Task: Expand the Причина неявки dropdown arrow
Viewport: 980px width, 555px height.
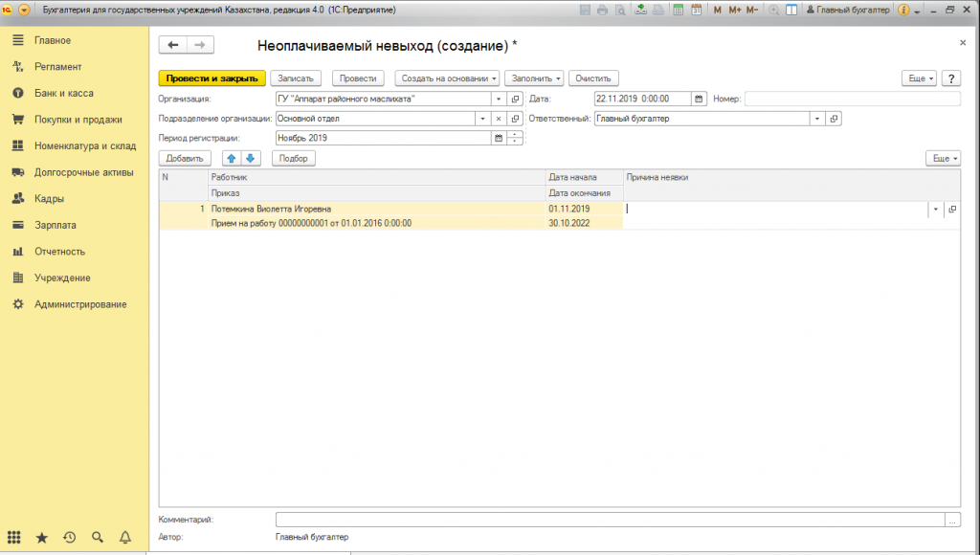Action: [x=934, y=209]
